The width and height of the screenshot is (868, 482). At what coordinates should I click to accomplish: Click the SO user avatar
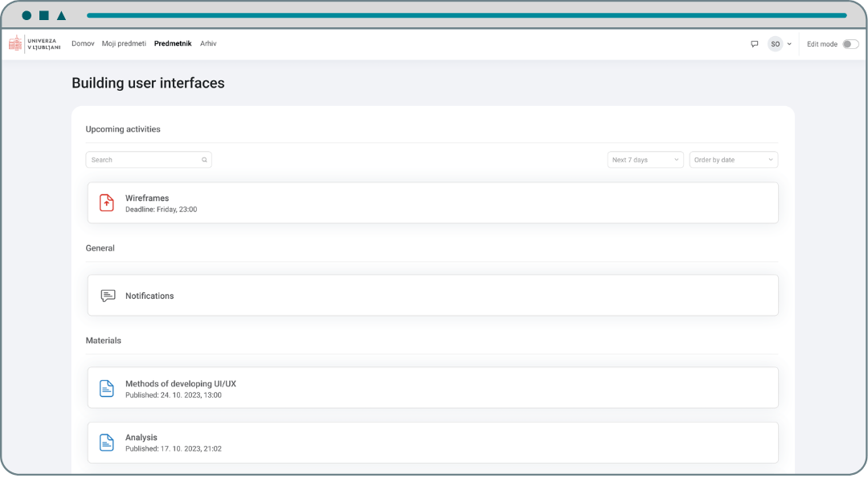click(x=775, y=43)
